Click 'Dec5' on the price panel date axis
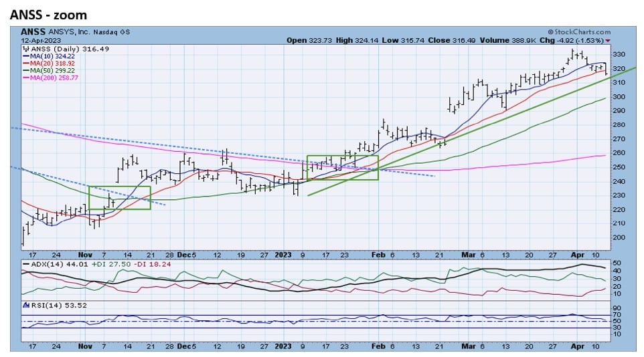 tap(187, 255)
